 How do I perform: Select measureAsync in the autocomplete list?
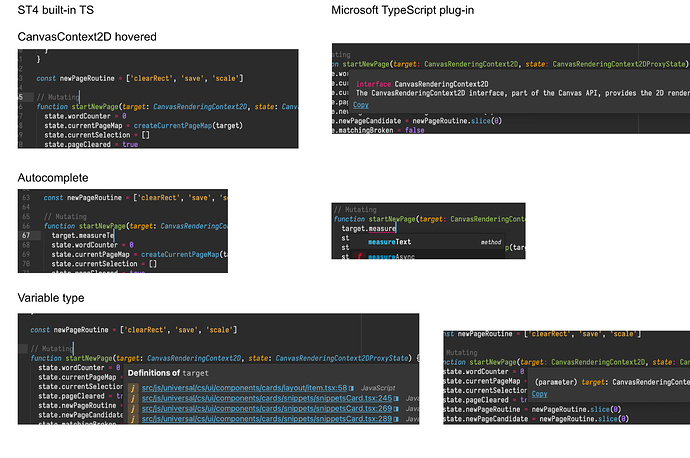tap(391, 256)
